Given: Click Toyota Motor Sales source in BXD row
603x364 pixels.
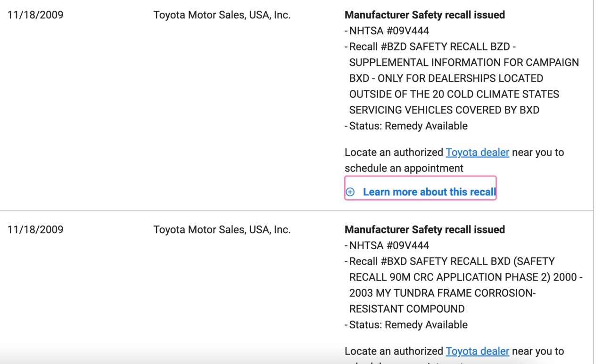Looking at the screenshot, I should point(222,230).
